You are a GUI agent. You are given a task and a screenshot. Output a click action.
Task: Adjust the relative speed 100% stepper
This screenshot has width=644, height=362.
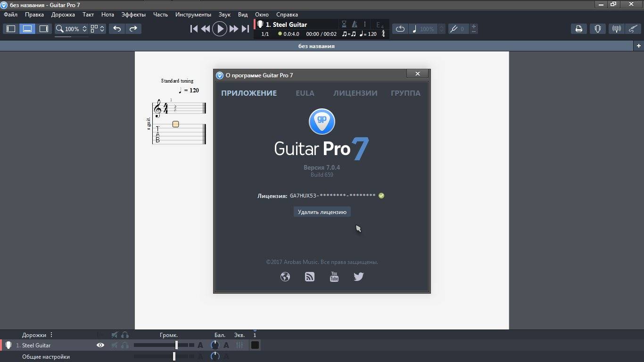pyautogui.click(x=441, y=29)
